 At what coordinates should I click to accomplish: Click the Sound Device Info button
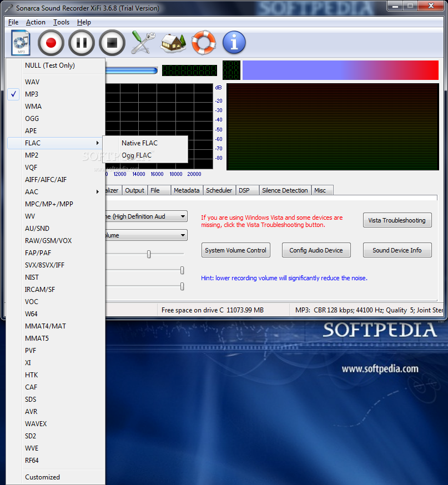(397, 250)
